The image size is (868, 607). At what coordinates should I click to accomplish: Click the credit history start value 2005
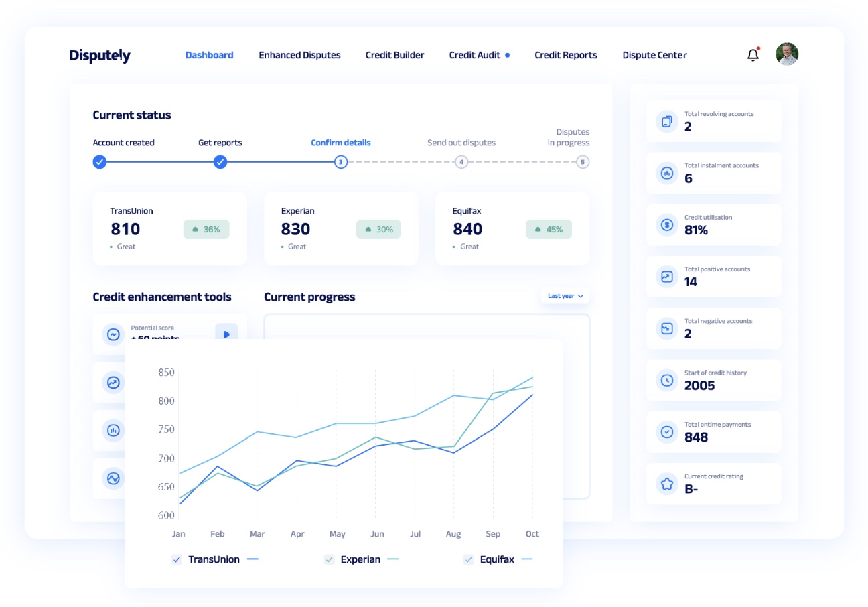point(699,386)
